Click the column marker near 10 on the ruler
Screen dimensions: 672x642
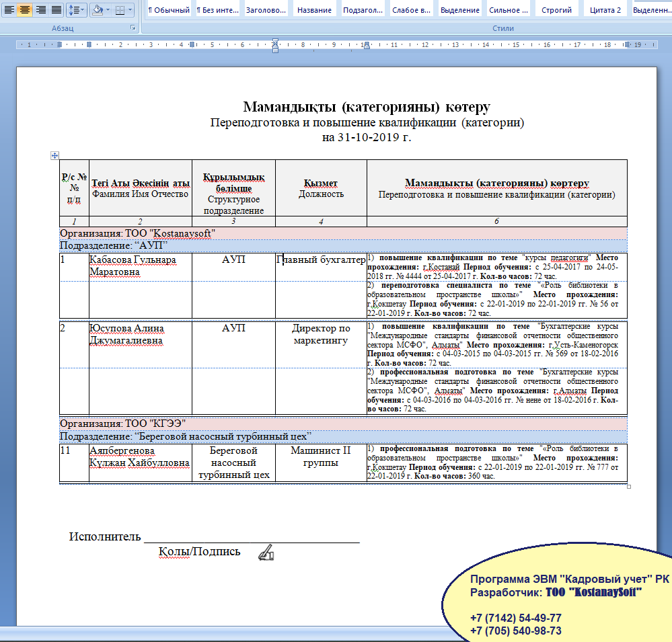367,45
